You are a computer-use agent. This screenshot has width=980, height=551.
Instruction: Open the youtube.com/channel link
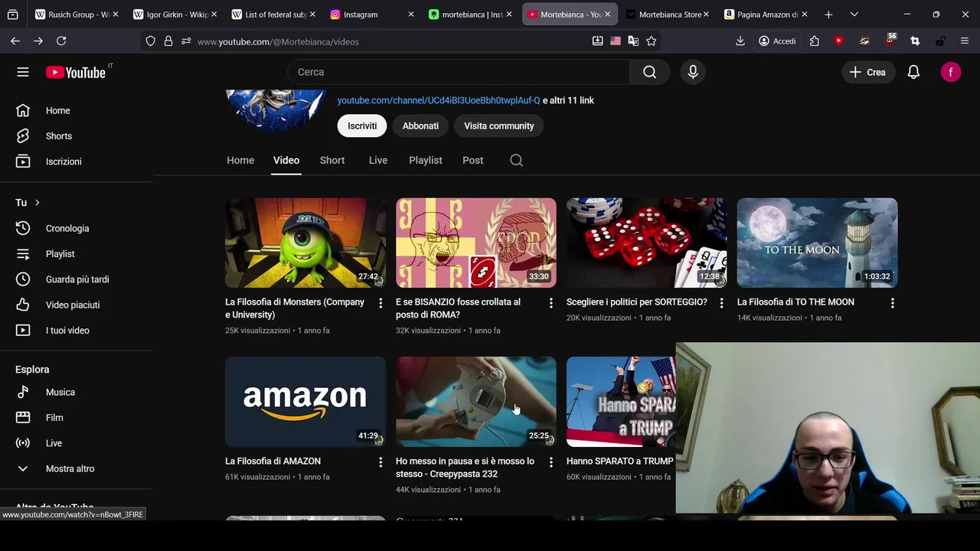coord(439,100)
